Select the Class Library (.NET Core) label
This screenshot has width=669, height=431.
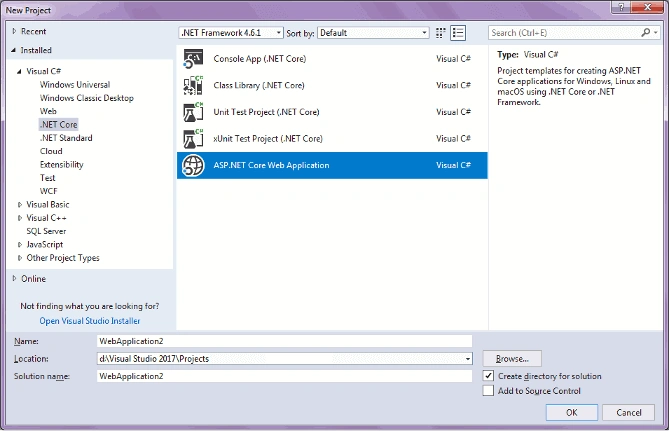(259, 85)
